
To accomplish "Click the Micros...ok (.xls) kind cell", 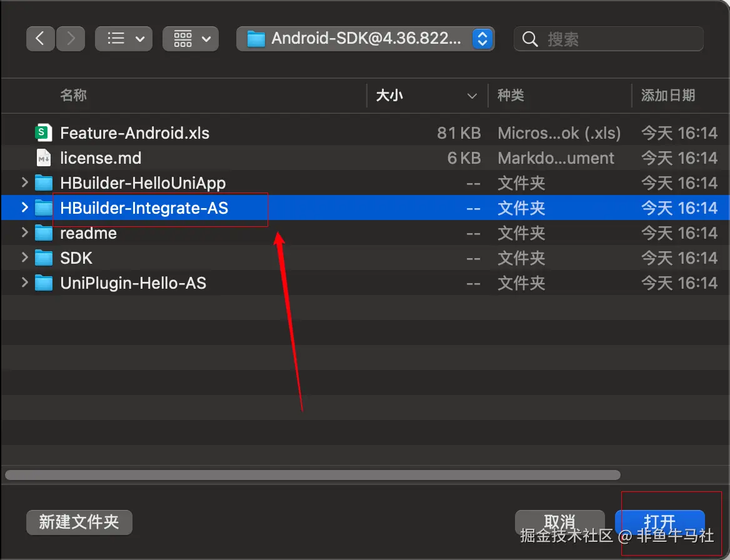I will click(x=559, y=133).
